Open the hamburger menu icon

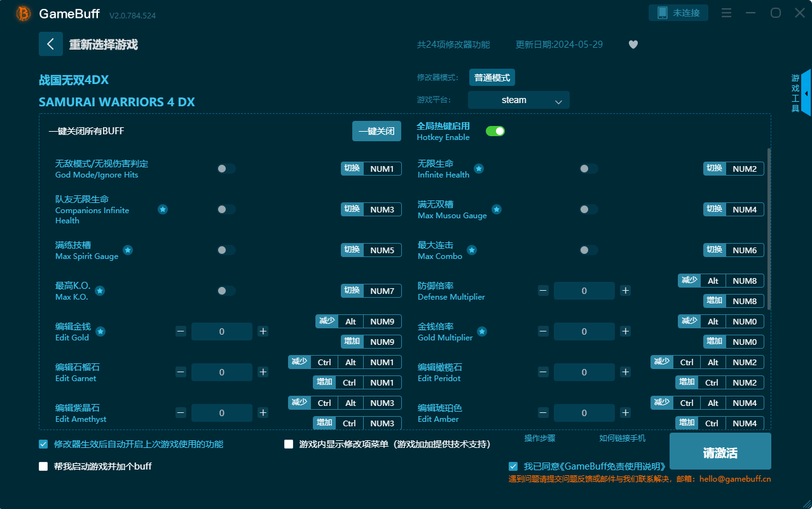[x=727, y=13]
